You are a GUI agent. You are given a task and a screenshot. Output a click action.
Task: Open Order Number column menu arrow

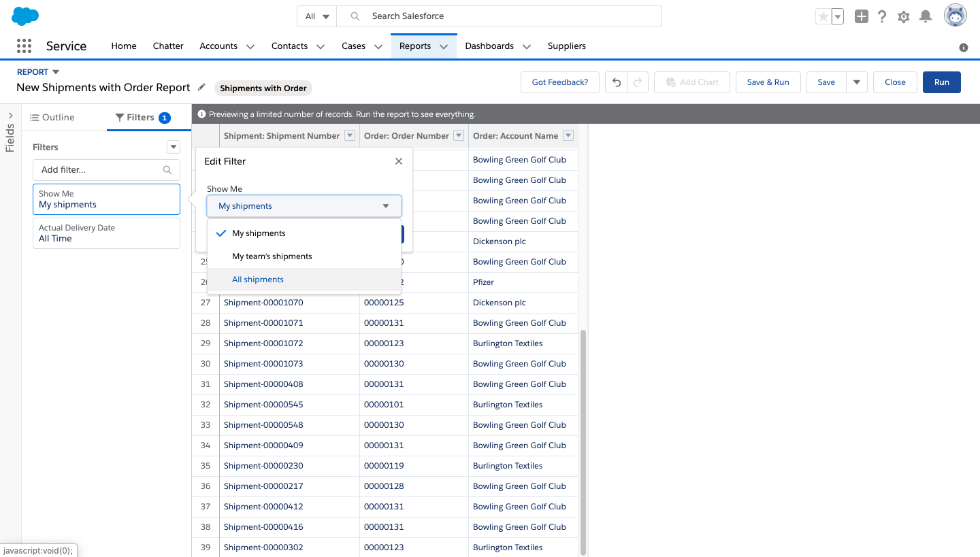pyautogui.click(x=459, y=135)
